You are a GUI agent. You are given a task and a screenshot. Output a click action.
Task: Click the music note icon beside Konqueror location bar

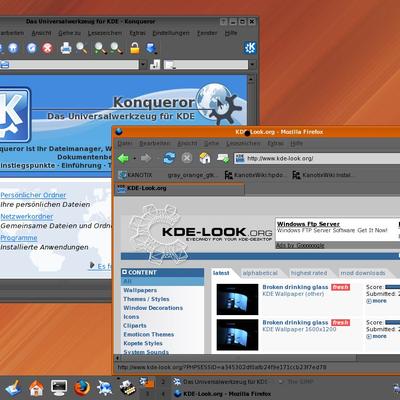pos(155,64)
